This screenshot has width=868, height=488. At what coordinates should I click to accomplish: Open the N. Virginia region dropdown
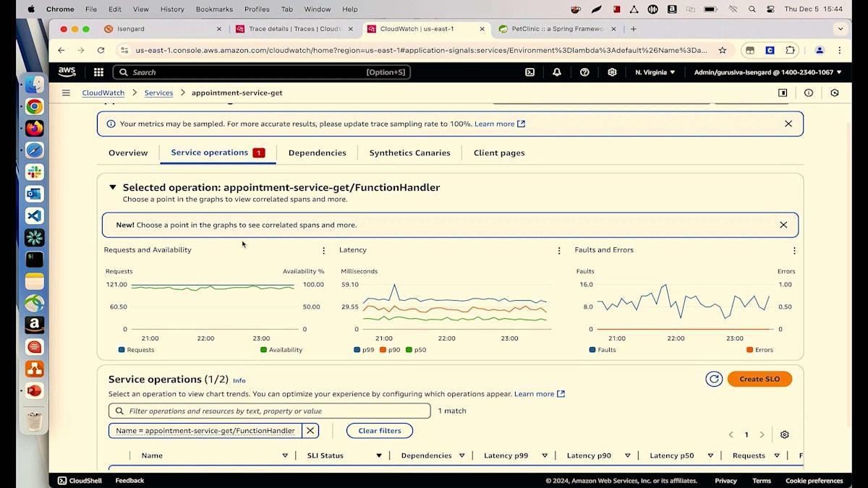(655, 72)
